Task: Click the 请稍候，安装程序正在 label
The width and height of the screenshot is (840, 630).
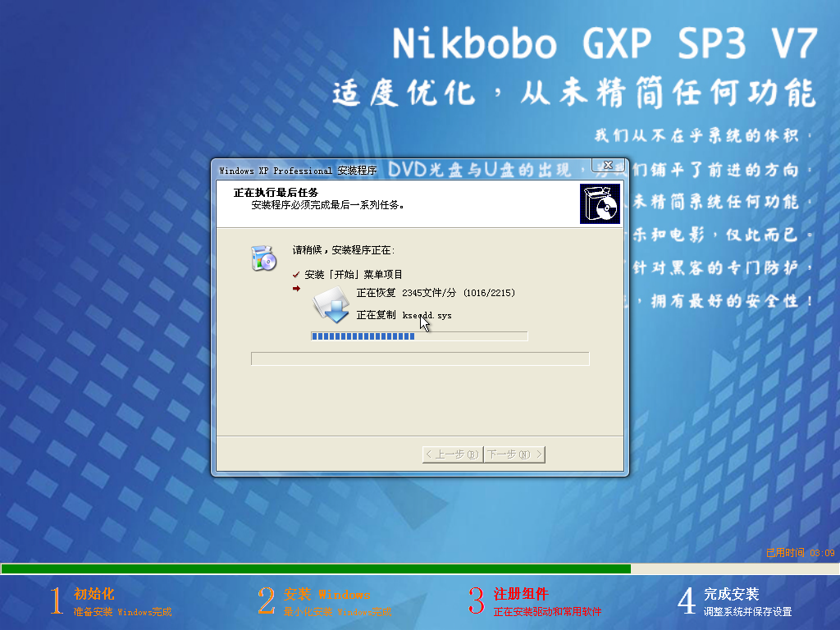Action: pyautogui.click(x=344, y=250)
